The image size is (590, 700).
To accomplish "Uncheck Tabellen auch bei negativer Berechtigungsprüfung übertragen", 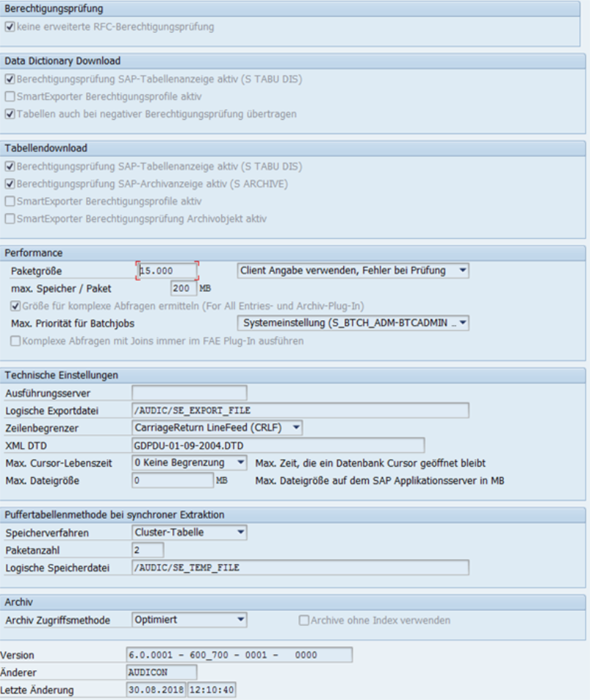I will (9, 114).
